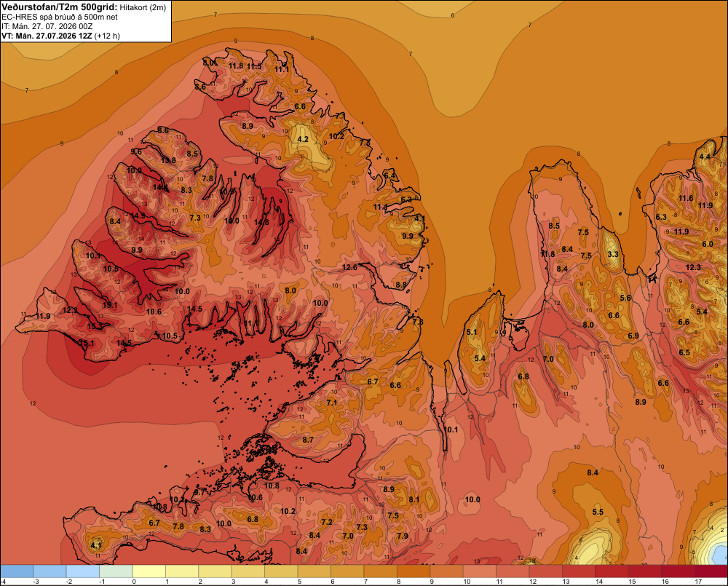Click the legend swatch between 10 and 11
This screenshot has height=586, width=728.
pyautogui.click(x=480, y=571)
